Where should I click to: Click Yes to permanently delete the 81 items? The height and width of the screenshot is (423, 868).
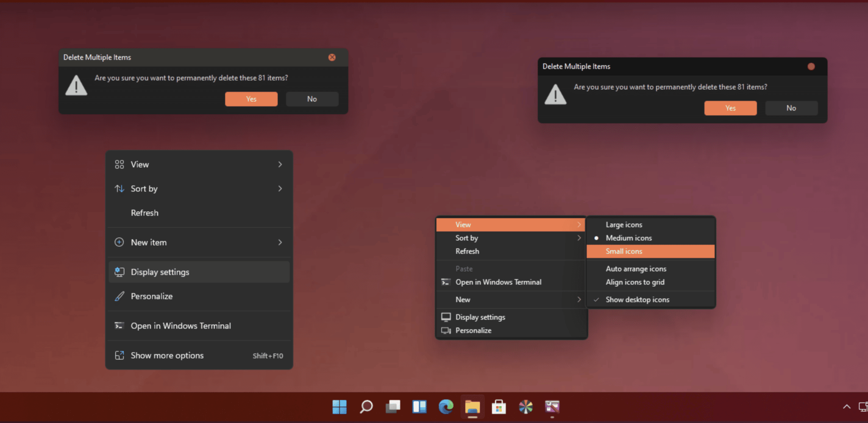tap(251, 99)
